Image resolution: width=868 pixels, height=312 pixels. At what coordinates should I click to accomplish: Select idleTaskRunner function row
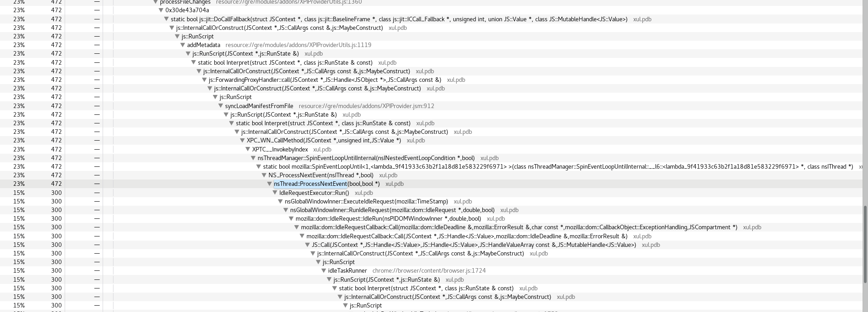431,270
